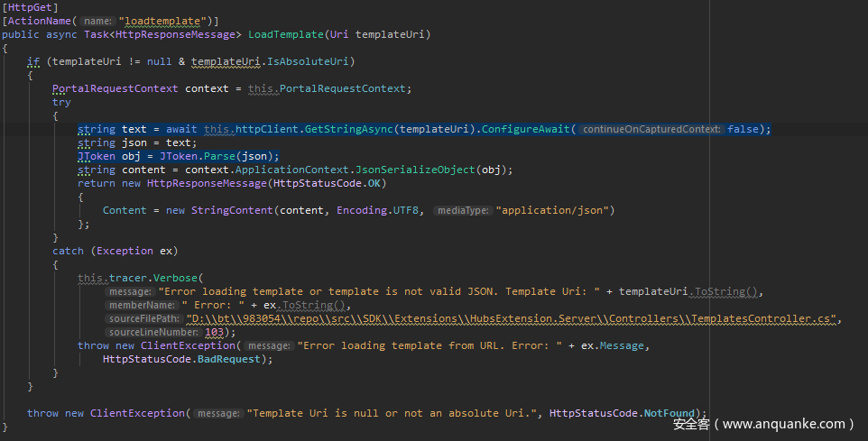Click the sourceFilePath parameter hint
The width and height of the screenshot is (868, 441).
point(144,318)
